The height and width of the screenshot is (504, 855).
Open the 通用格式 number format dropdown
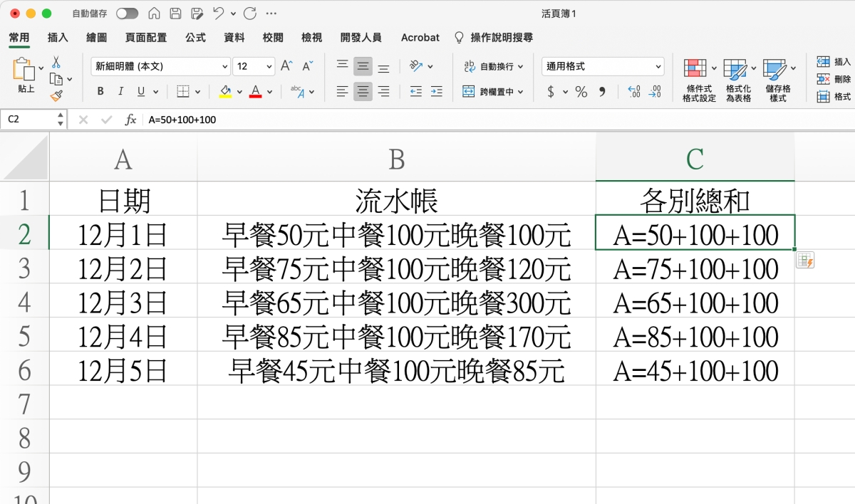click(603, 66)
